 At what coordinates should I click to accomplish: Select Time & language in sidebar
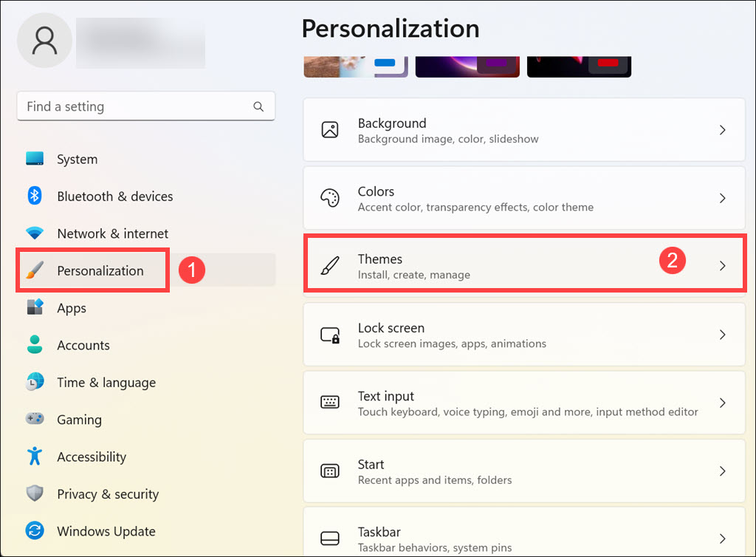point(106,382)
